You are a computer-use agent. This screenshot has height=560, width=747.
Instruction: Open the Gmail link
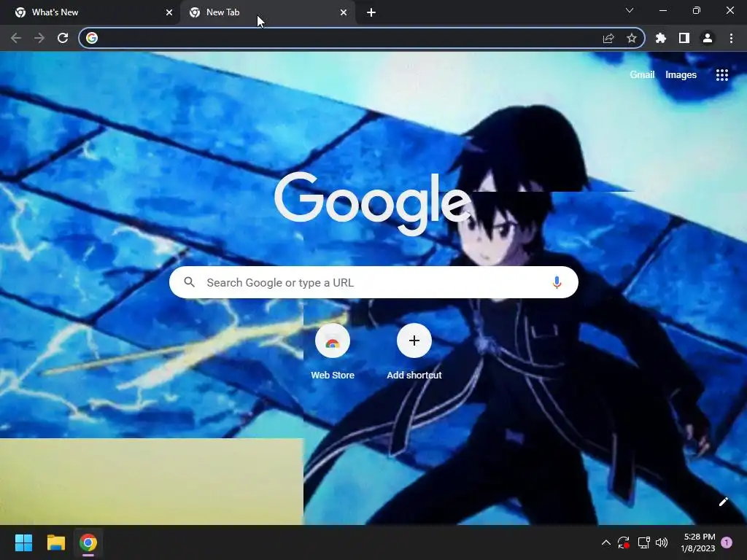pyautogui.click(x=642, y=75)
